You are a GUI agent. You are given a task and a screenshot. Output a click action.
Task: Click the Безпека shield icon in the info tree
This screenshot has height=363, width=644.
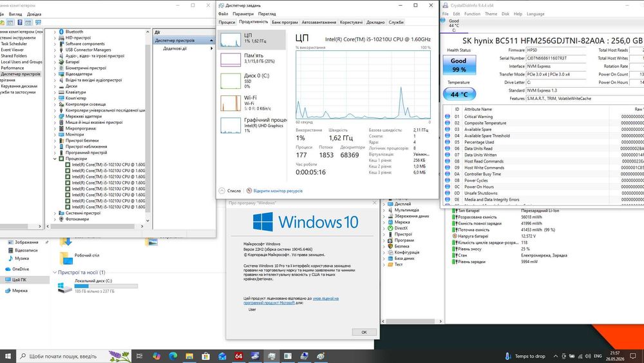tap(390, 246)
